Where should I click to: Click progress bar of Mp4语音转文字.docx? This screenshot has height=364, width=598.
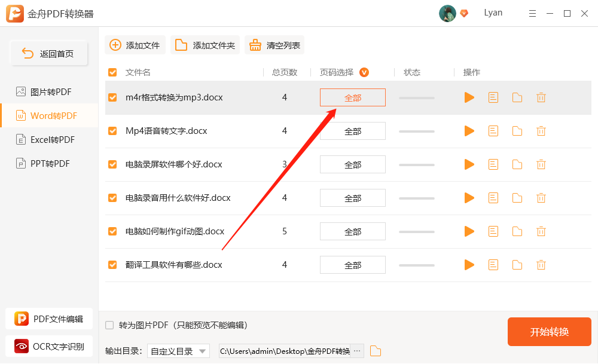416,131
